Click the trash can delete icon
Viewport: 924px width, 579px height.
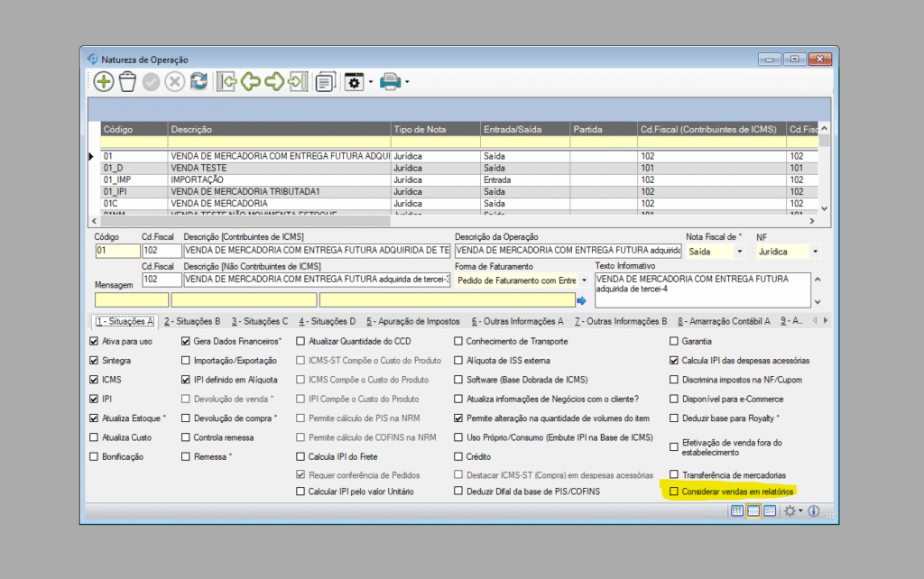coord(127,82)
